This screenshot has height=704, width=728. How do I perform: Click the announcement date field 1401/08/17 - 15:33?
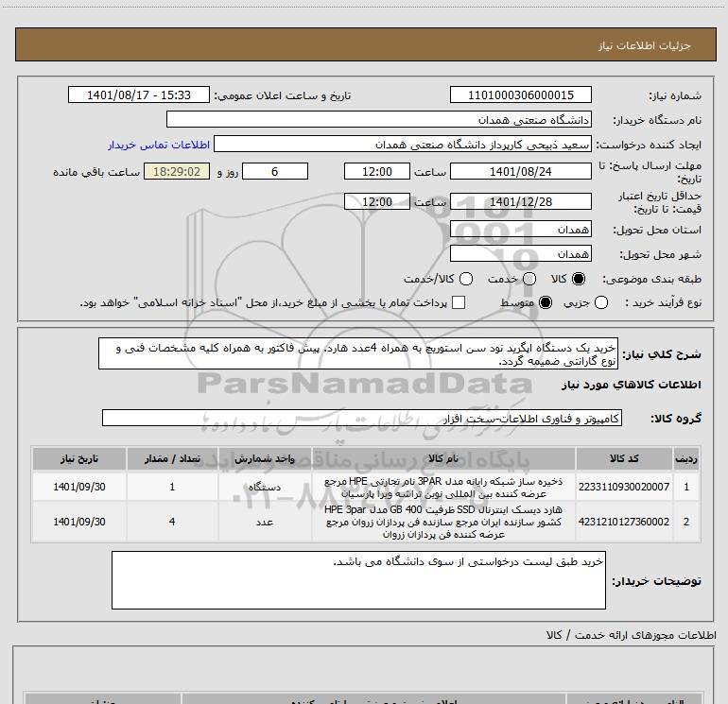(139, 94)
